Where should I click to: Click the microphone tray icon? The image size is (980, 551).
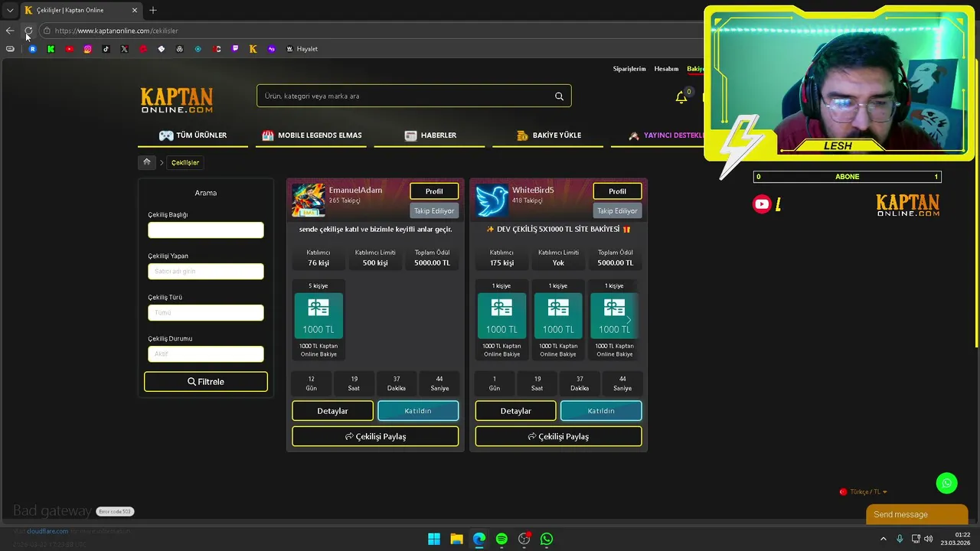(900, 539)
